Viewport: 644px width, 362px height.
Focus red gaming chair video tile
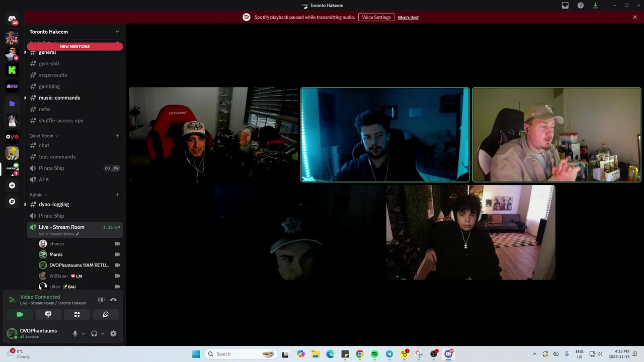tap(213, 134)
